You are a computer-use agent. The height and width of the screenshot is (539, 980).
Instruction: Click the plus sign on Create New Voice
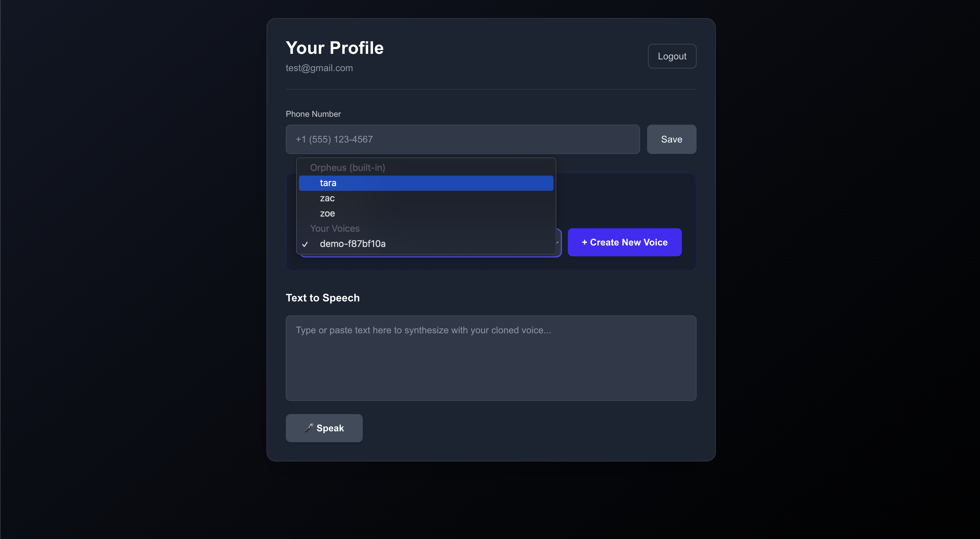584,243
